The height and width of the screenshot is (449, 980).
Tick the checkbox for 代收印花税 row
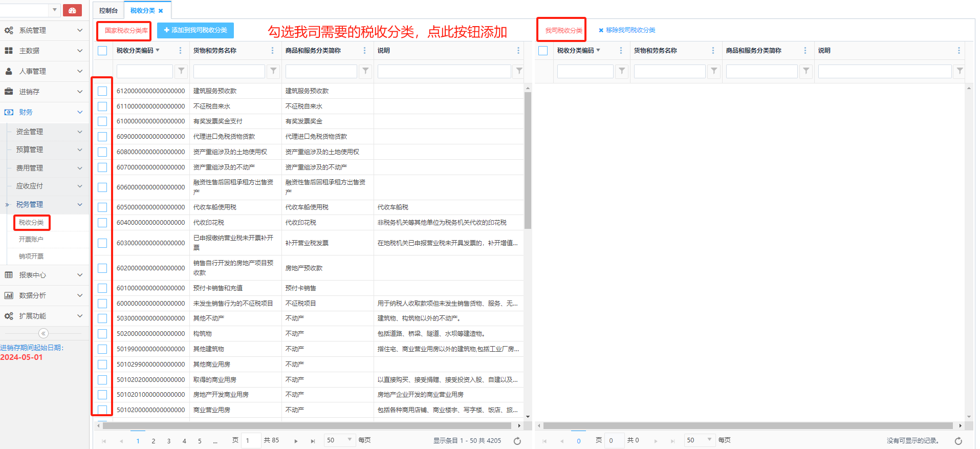(102, 223)
